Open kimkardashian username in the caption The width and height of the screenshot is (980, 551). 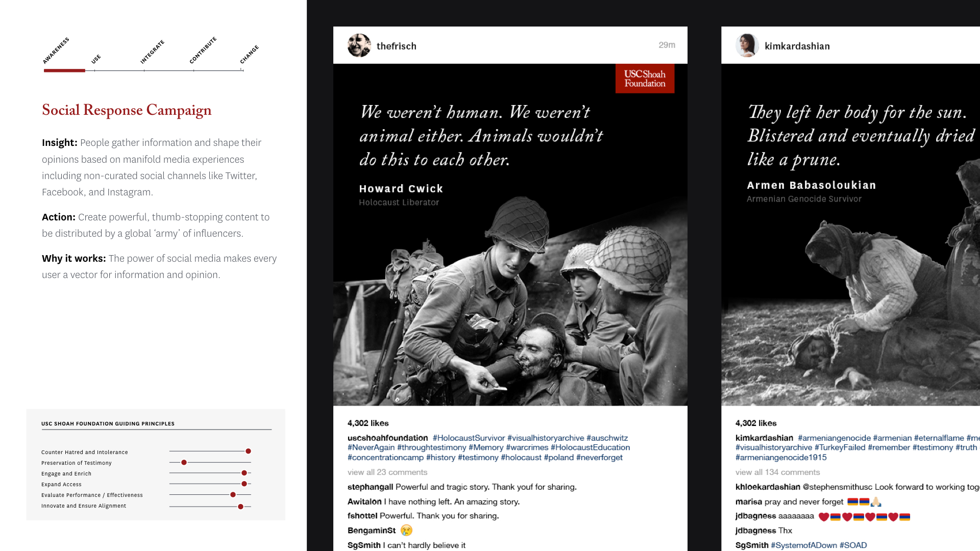tap(764, 438)
